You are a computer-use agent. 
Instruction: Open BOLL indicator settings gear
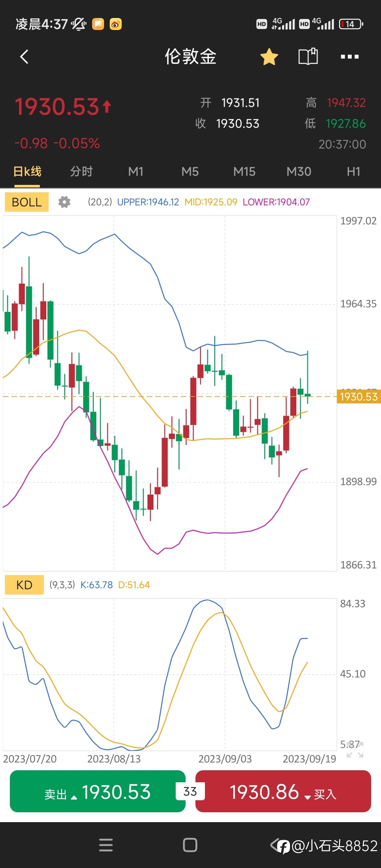click(64, 202)
